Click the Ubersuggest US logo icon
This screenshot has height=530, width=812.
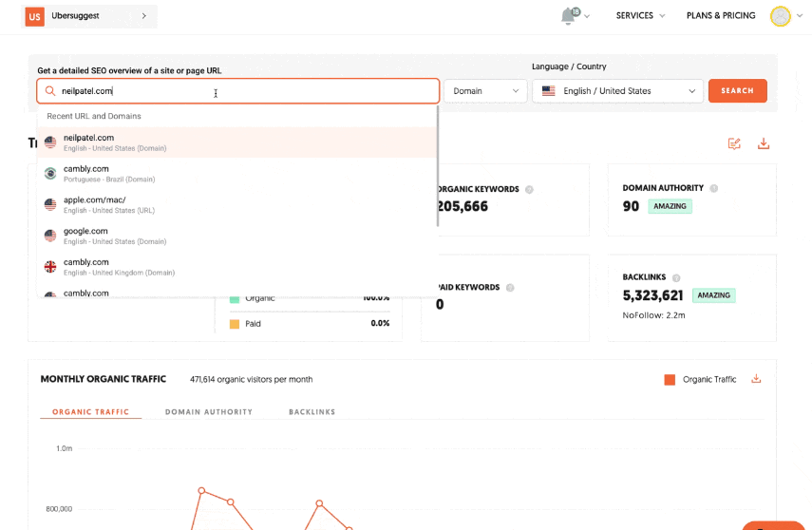coord(34,16)
